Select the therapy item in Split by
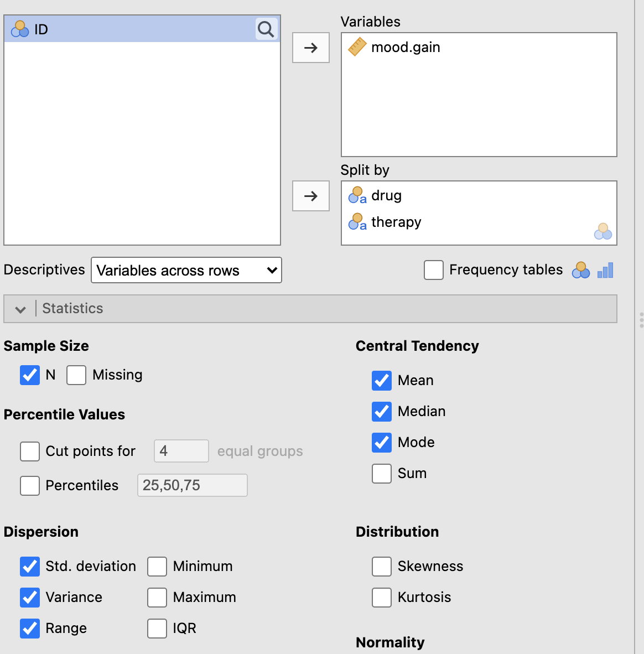The height and width of the screenshot is (654, 644). tap(396, 222)
